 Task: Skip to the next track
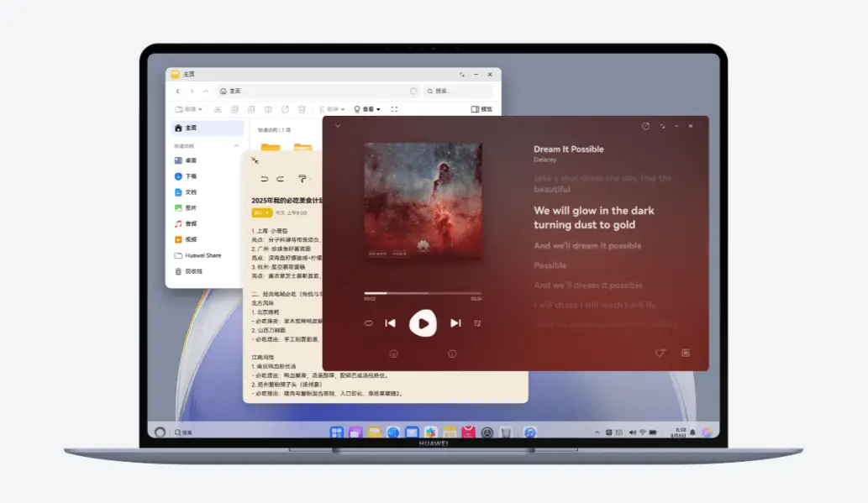click(455, 323)
